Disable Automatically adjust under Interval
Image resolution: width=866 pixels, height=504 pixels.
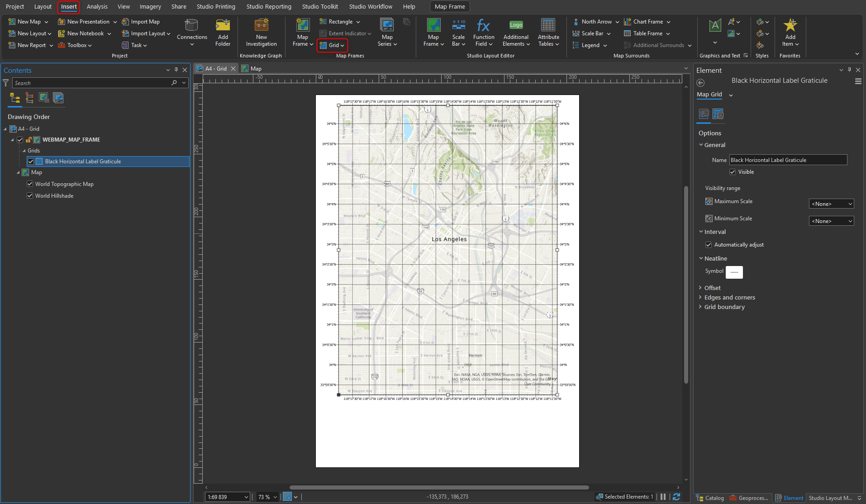pyautogui.click(x=709, y=244)
